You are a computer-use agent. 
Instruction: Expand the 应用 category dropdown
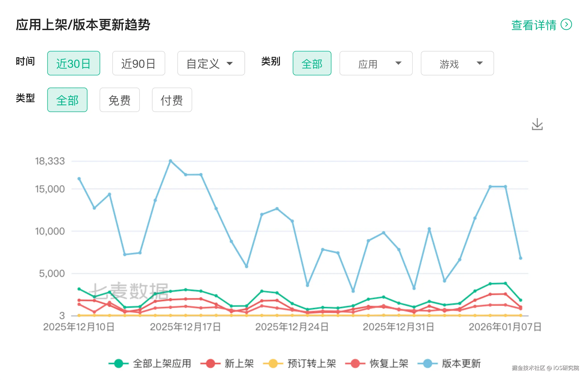click(x=376, y=63)
